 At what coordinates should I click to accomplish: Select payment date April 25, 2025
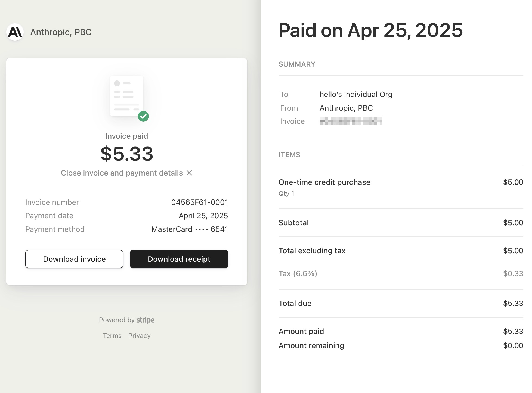(203, 216)
